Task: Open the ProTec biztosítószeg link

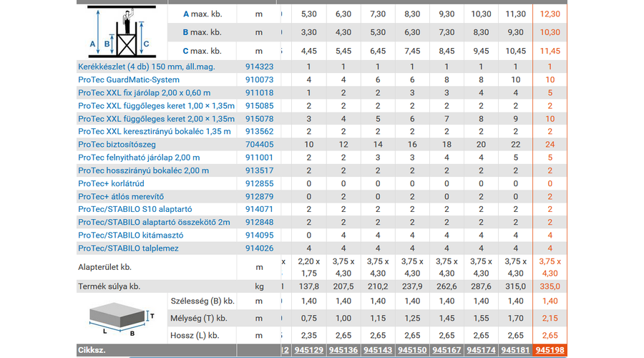Action: [117, 145]
